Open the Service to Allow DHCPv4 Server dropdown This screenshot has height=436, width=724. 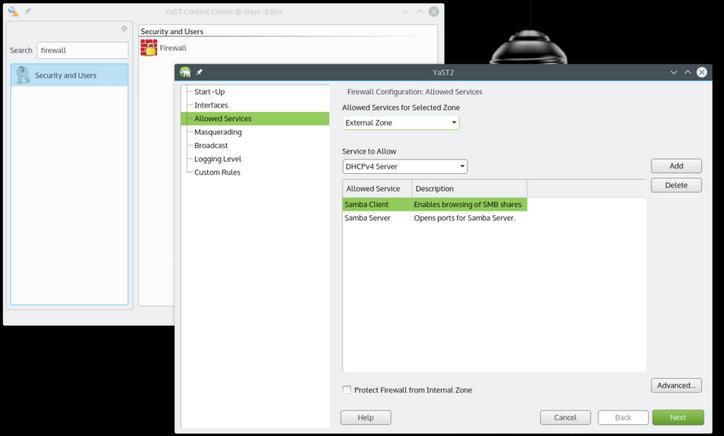[x=405, y=166]
